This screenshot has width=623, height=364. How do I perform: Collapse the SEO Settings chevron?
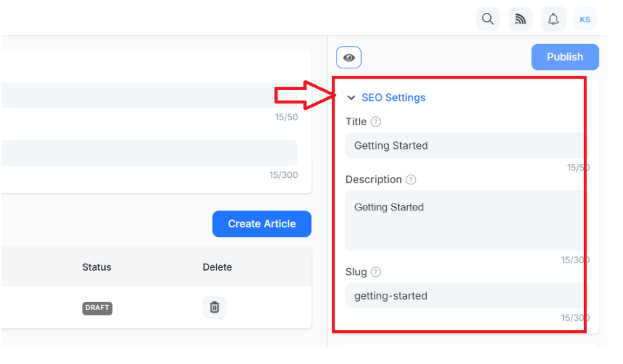tap(351, 97)
